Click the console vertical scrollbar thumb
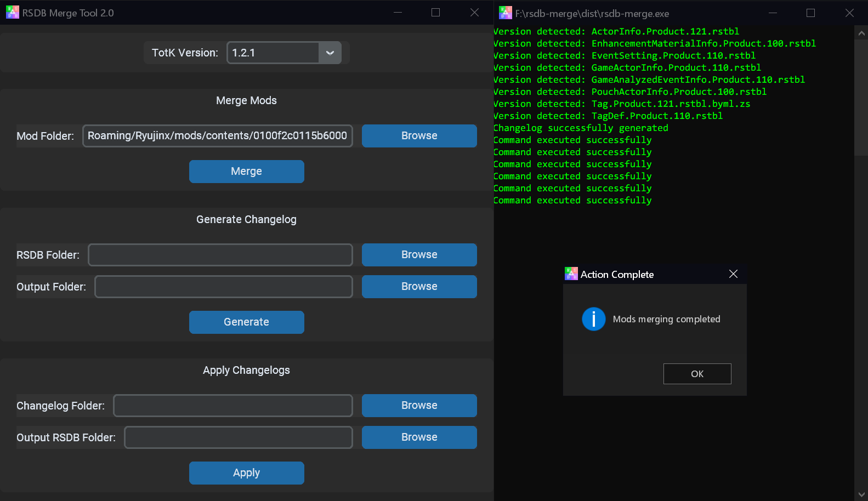This screenshot has width=868, height=501. coord(861,98)
